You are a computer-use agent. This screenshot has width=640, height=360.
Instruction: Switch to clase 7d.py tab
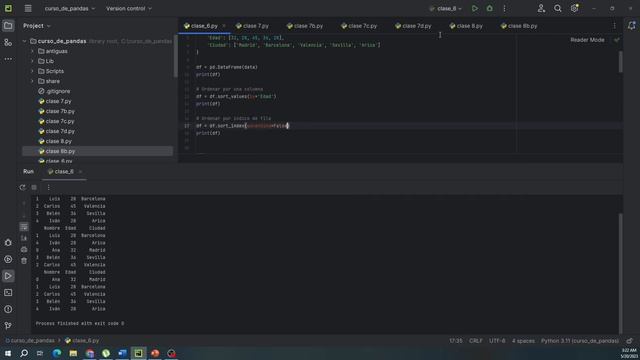[413, 26]
